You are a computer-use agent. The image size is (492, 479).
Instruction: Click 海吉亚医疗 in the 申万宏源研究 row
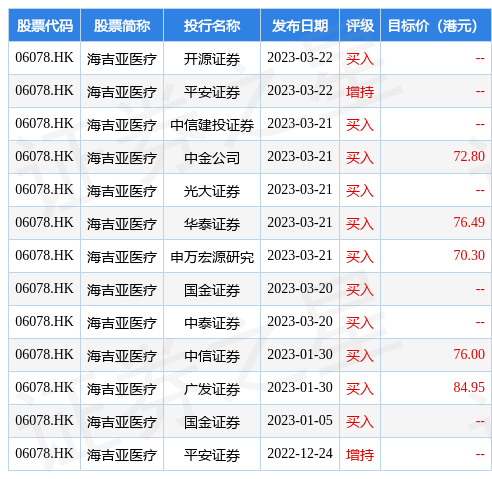(x=122, y=257)
